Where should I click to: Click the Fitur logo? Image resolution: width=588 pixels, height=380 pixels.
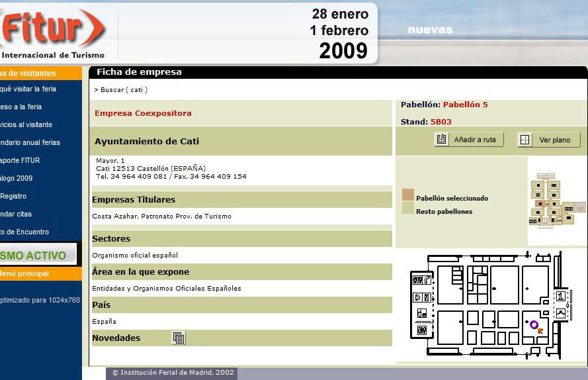click(x=52, y=34)
